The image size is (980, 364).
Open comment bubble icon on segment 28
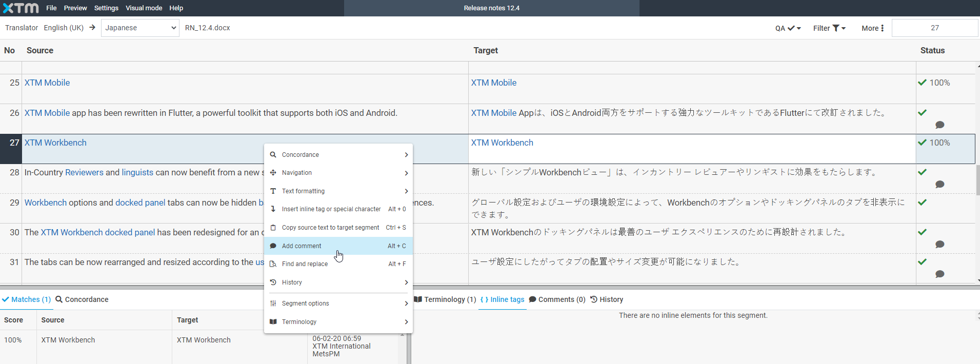pyautogui.click(x=939, y=184)
